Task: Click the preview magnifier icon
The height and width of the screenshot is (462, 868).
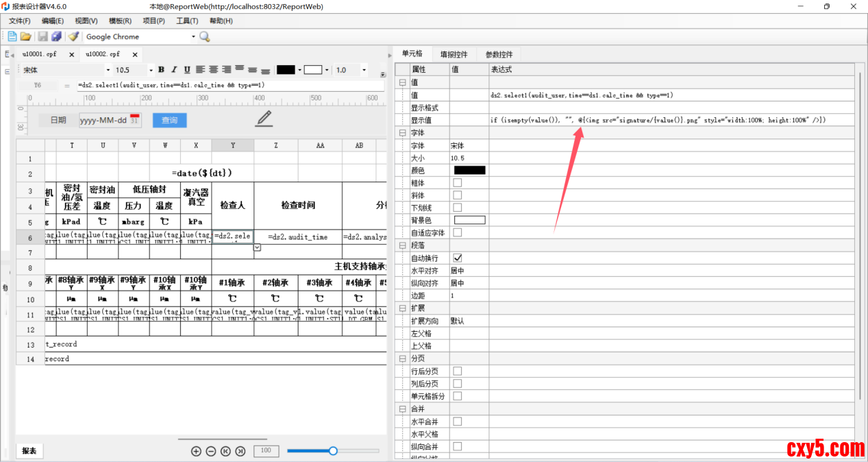Action: click(x=205, y=36)
